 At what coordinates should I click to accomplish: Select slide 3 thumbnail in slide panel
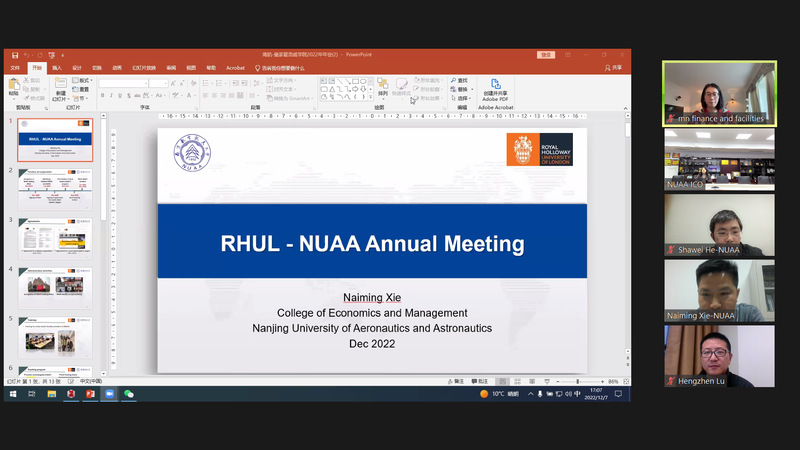[x=58, y=239]
